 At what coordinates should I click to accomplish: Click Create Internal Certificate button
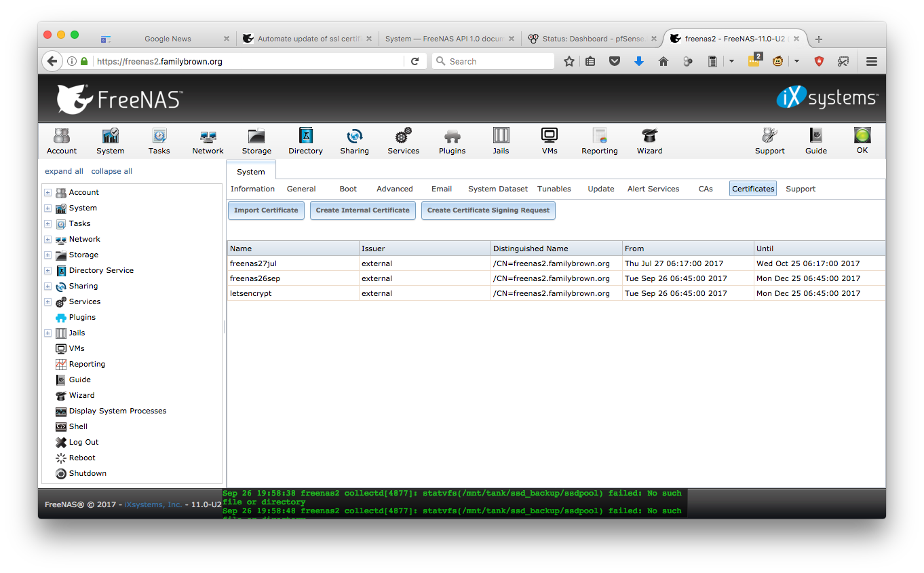click(x=362, y=210)
